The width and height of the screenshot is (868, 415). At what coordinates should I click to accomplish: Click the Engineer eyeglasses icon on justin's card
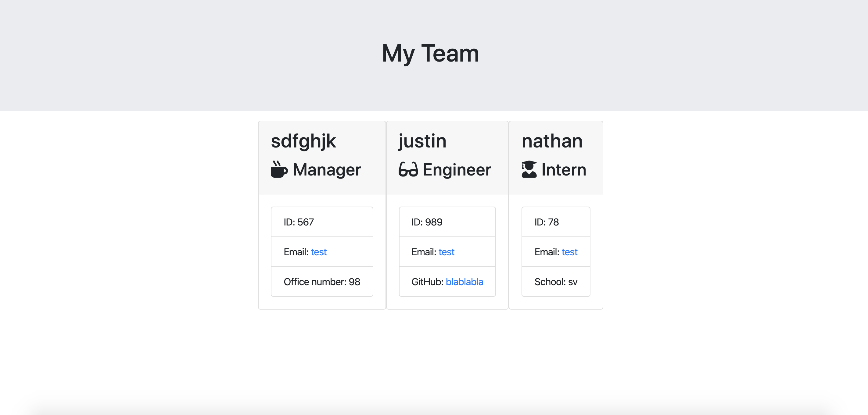(408, 170)
